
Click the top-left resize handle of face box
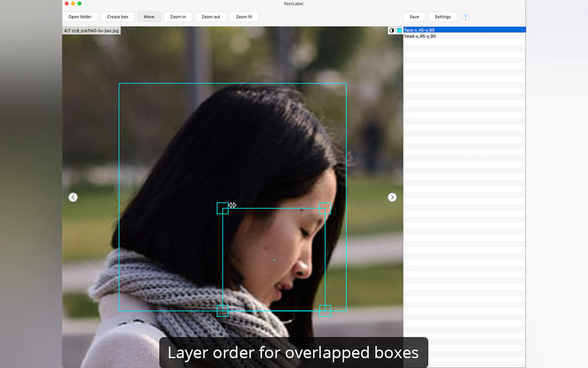point(222,208)
